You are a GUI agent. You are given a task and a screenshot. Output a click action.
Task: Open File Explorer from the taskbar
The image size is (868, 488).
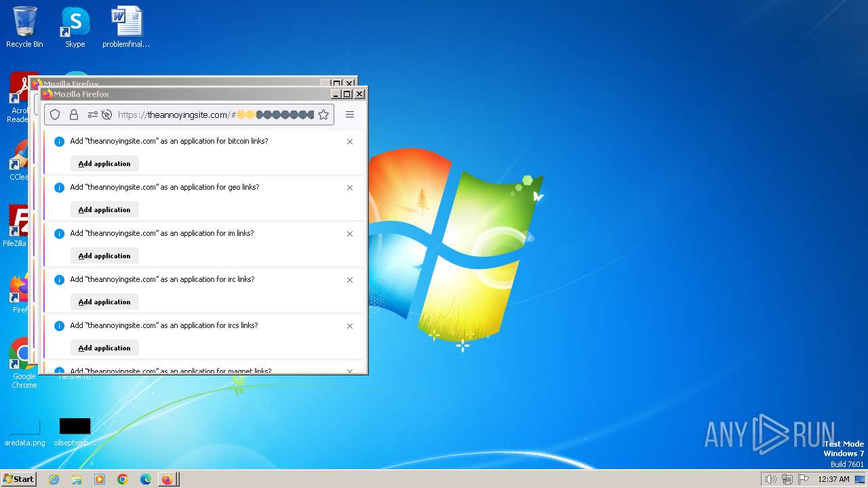pos(77,479)
